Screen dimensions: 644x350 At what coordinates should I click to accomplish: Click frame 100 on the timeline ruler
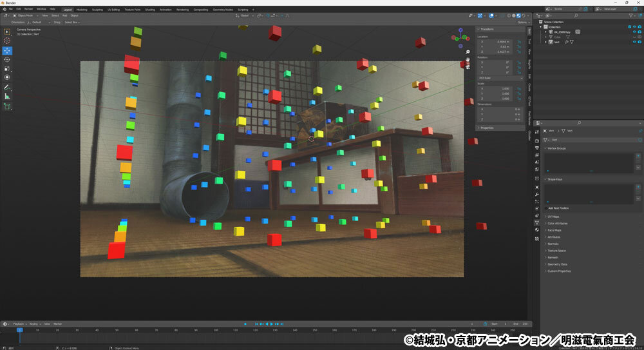(x=216, y=330)
